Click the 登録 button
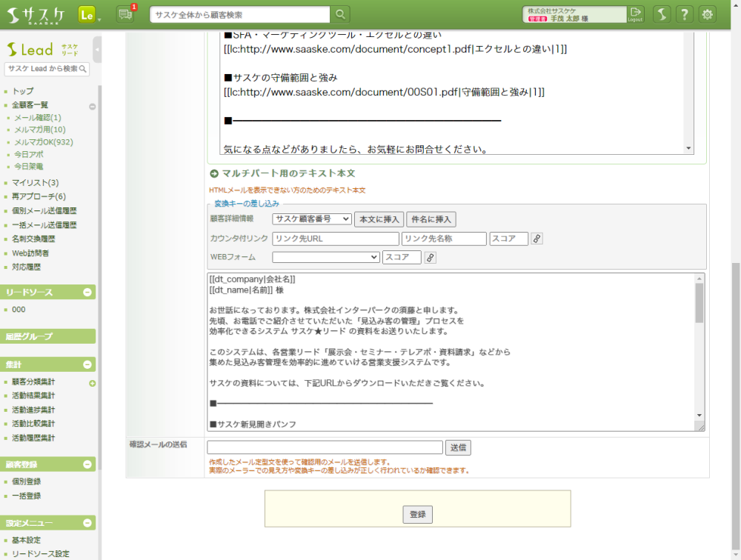Image resolution: width=741 pixels, height=560 pixels. [417, 514]
